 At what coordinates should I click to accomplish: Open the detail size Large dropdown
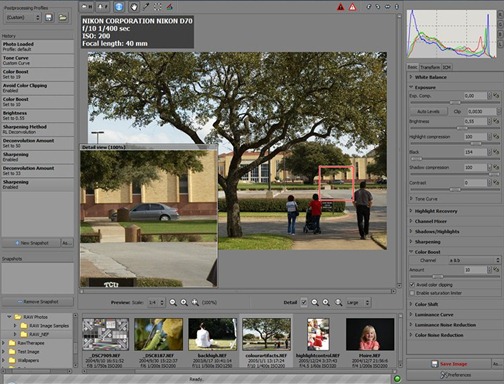[x=358, y=302]
